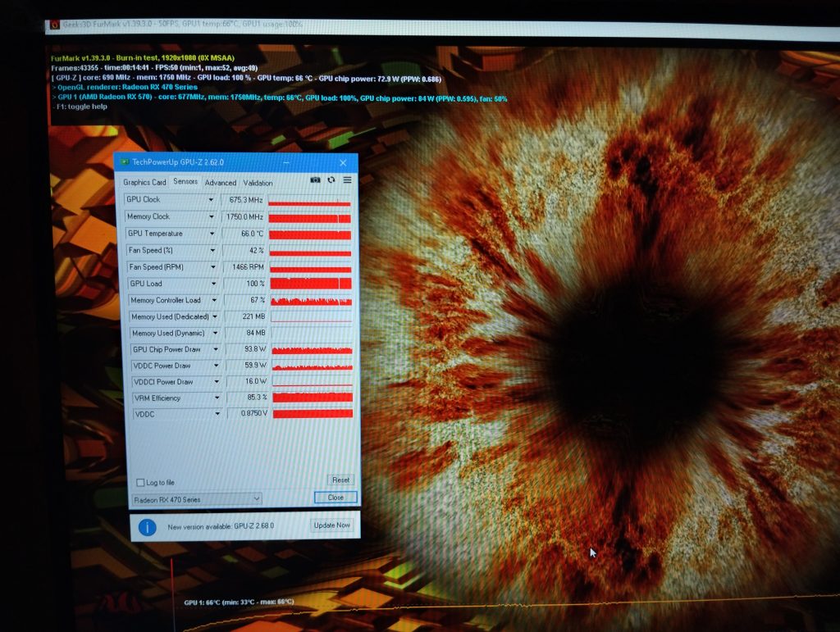
Task: Expand the GPU Clock sensor dropdown
Action: pos(211,200)
